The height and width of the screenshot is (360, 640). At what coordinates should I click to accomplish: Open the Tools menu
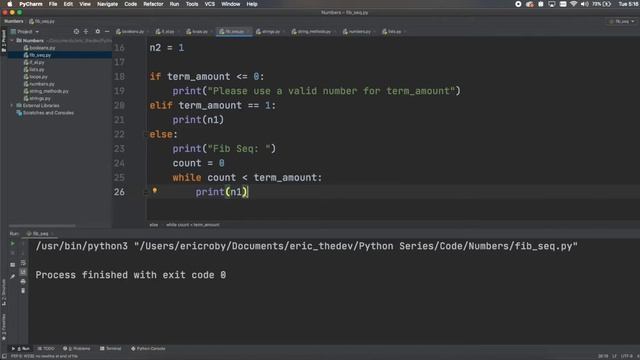(192, 4)
